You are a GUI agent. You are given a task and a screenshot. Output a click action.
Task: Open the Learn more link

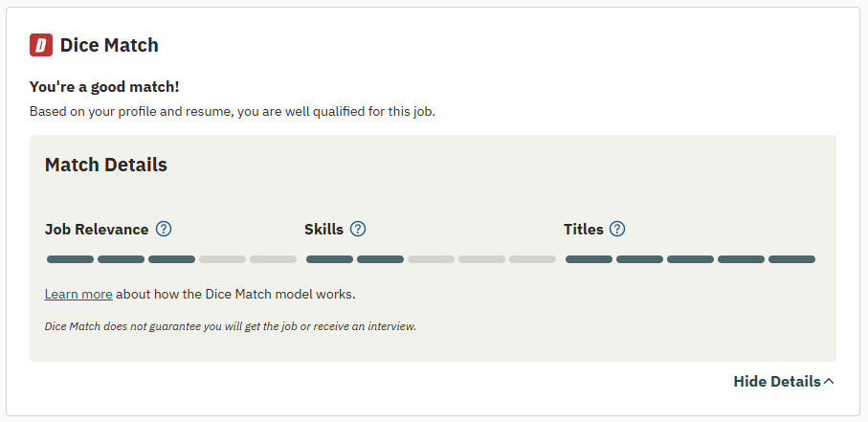[x=78, y=294]
